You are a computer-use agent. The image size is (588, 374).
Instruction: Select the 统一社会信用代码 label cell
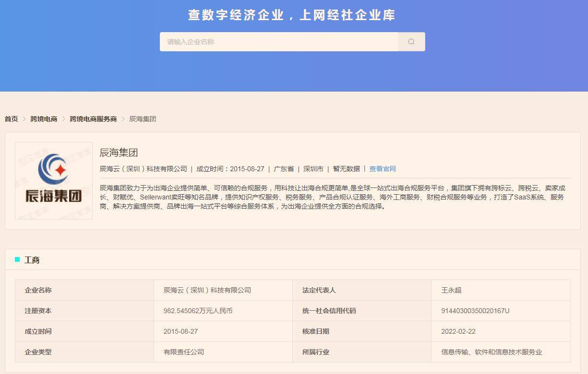pyautogui.click(x=362, y=311)
